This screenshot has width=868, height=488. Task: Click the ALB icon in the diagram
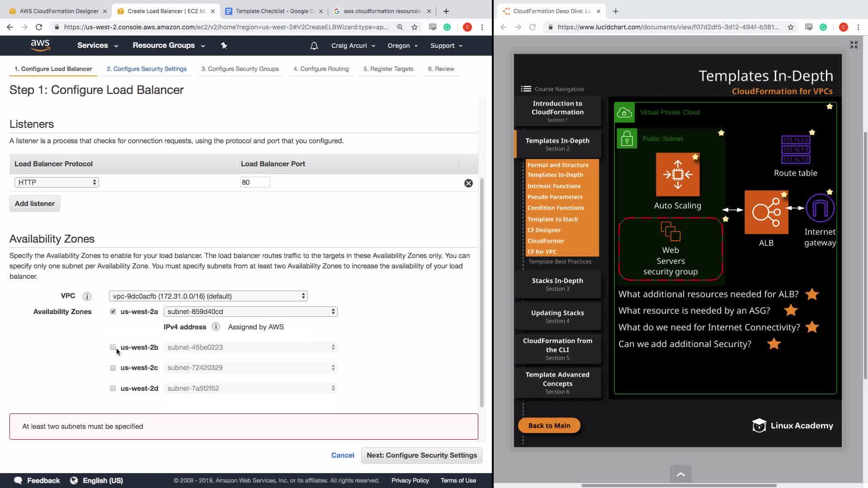(766, 212)
